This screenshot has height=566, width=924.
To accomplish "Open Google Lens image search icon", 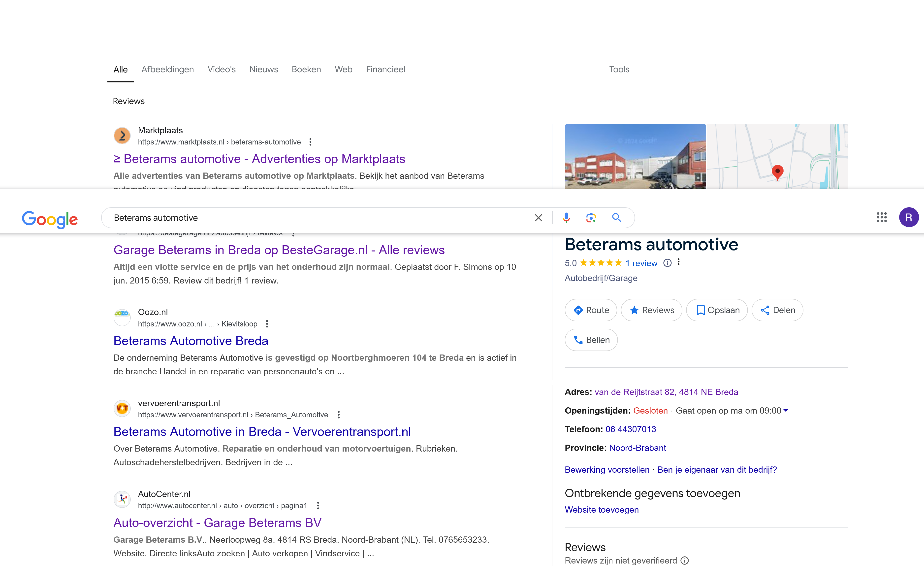I will pos(591,218).
